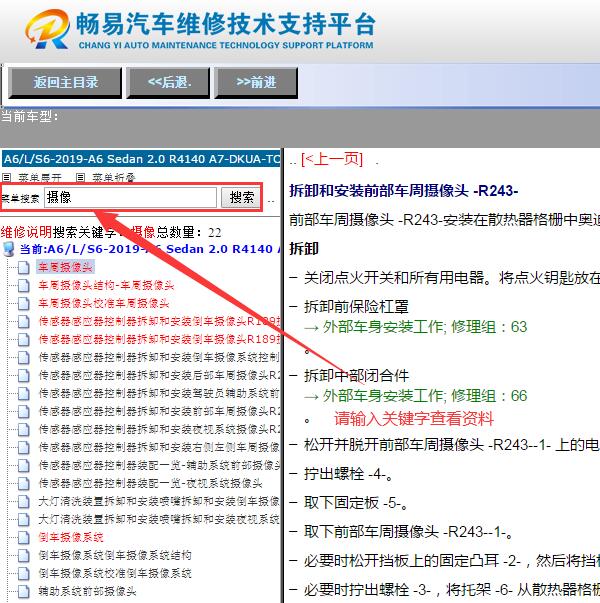Open document icon beside 后部车周摄像头 row
Screen dimensions: 600x603
(23, 375)
